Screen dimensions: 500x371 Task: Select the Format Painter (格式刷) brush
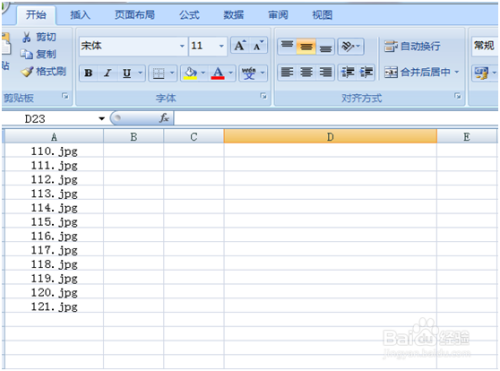pos(27,72)
